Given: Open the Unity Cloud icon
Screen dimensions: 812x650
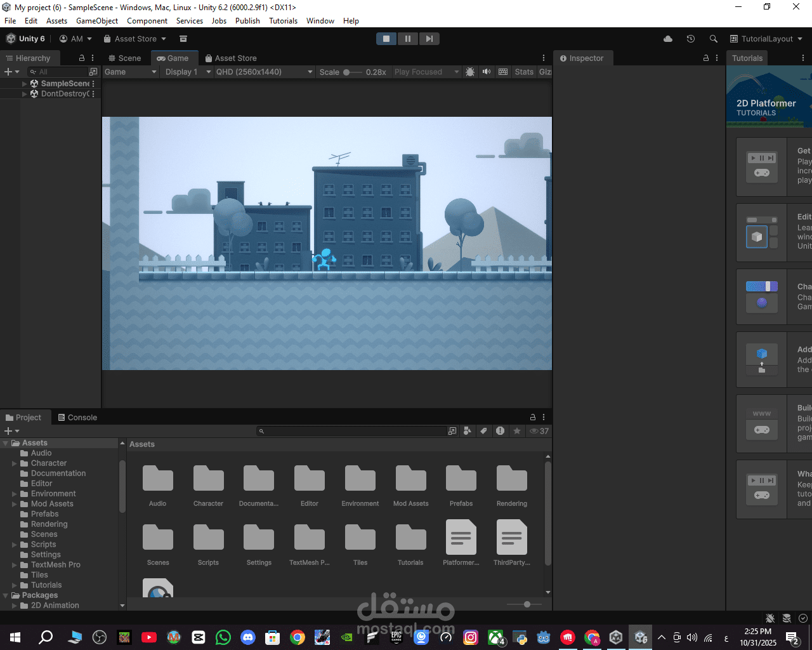Looking at the screenshot, I should (x=668, y=39).
